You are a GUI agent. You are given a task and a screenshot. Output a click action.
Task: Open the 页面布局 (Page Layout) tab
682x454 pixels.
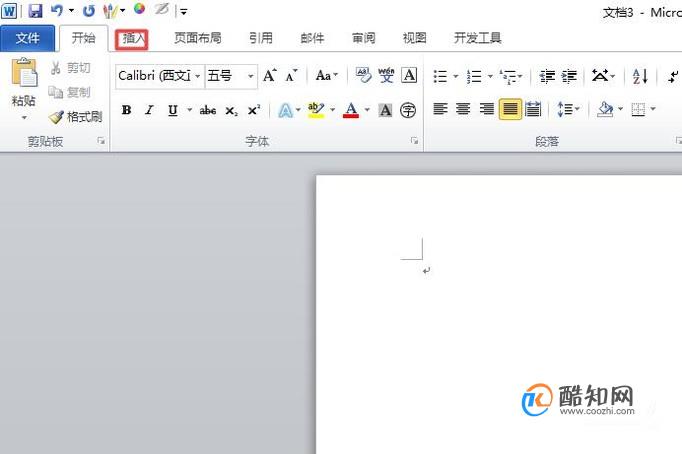pos(198,38)
